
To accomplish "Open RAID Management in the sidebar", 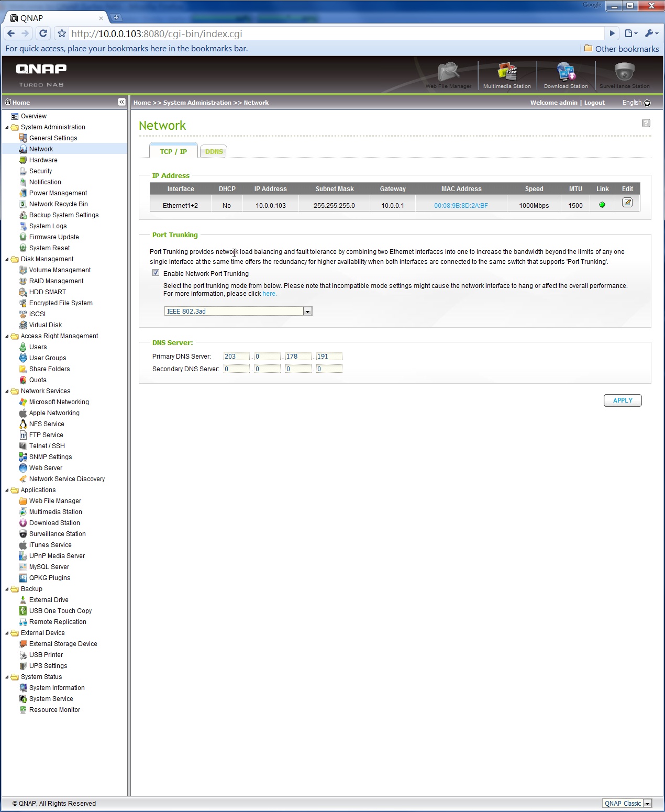I will pos(56,281).
